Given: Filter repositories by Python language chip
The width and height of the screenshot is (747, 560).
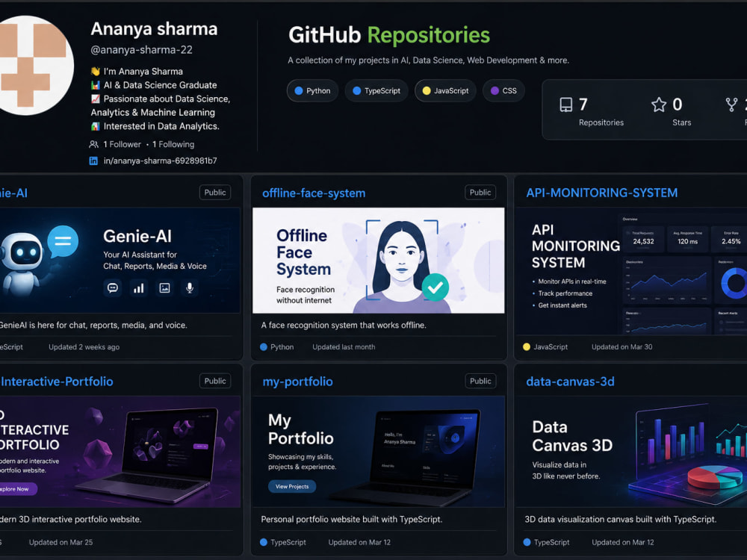Looking at the screenshot, I should pyautogui.click(x=312, y=90).
